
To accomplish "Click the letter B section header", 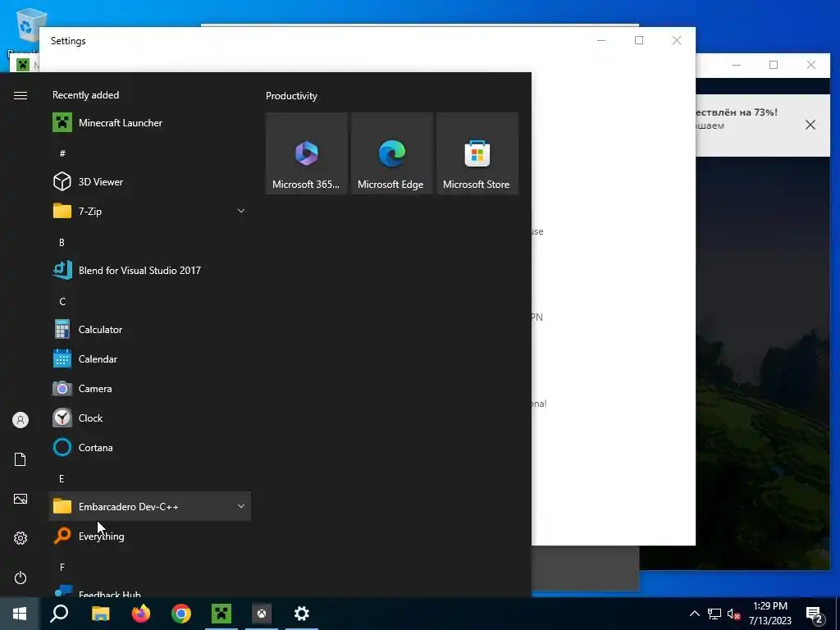I will [62, 242].
